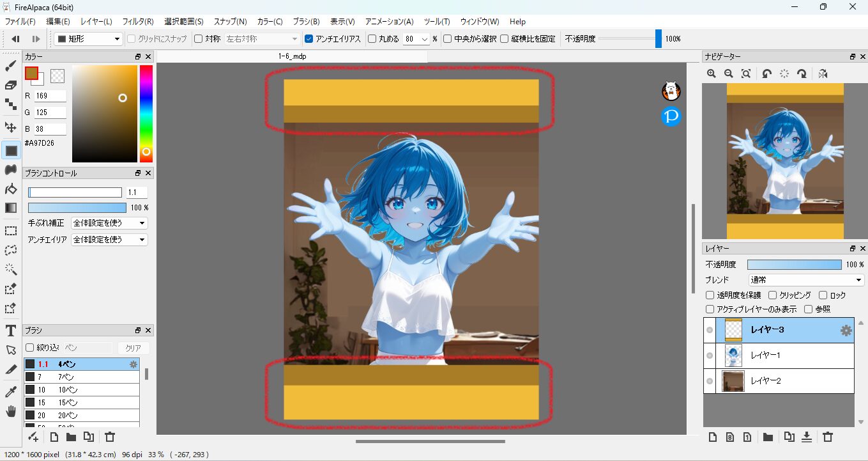Viewport: 868px width, 461px height.
Task: Switch to the 1-6_mdp document tab
Action: coord(293,56)
